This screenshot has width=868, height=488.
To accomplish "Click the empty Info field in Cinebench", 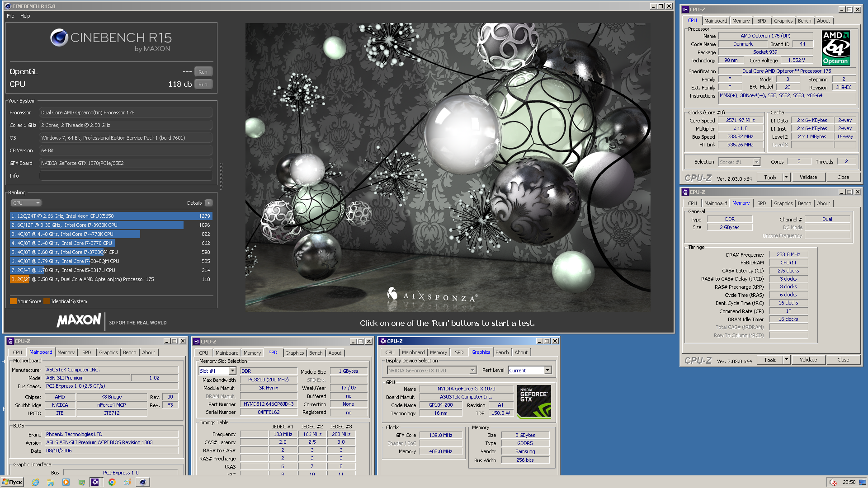I will point(126,176).
